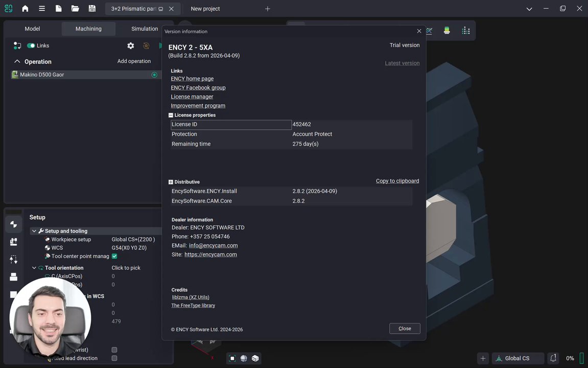Screen dimensions: 588x368
Task: Save project with floppy disk icon
Action: 92,8
